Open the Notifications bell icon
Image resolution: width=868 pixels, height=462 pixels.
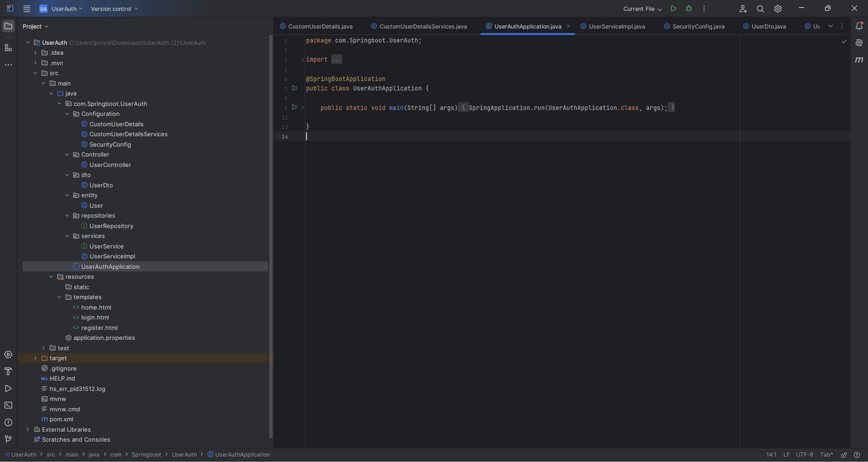coord(859,26)
